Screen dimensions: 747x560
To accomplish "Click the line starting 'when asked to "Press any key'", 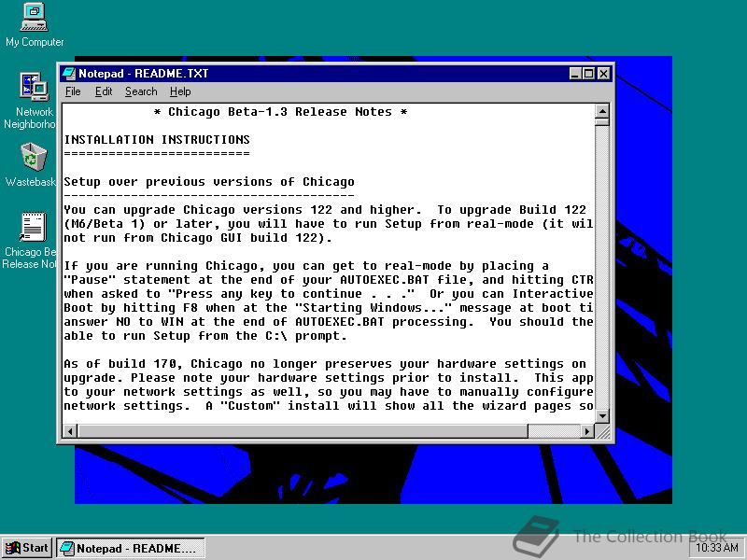I will pos(329,294).
